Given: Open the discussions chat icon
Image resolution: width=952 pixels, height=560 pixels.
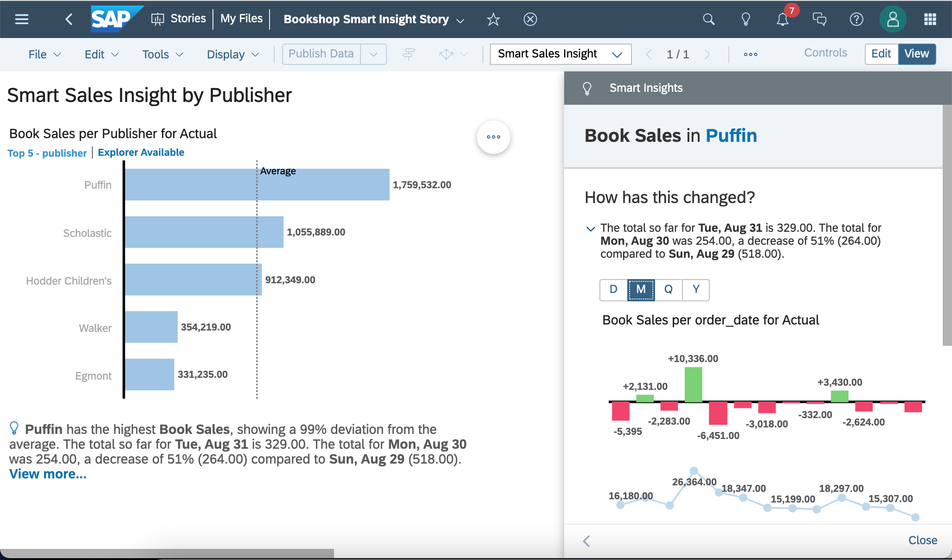Looking at the screenshot, I should 819,19.
